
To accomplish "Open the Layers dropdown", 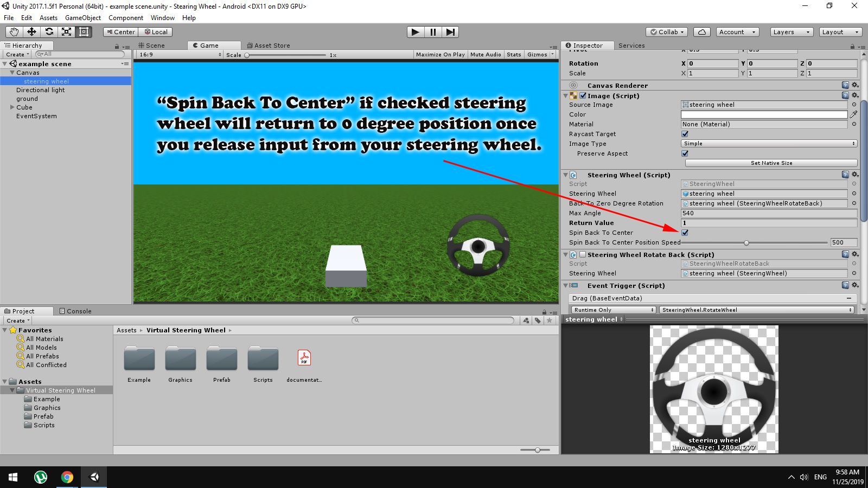I will [792, 32].
